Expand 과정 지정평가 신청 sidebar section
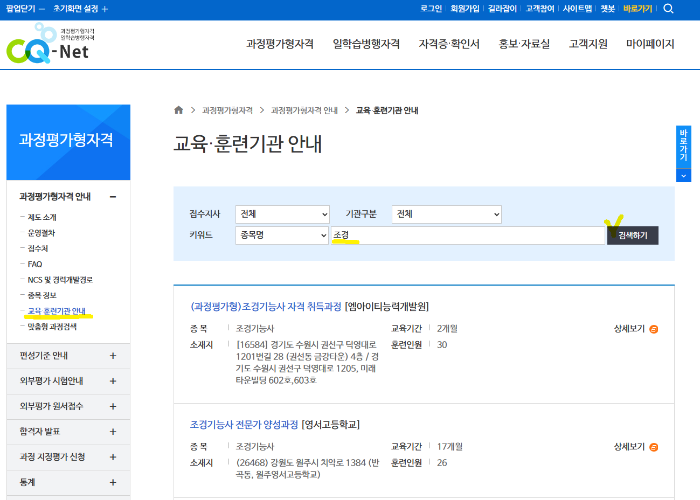Screen dimensions: 700x500 tap(113, 457)
